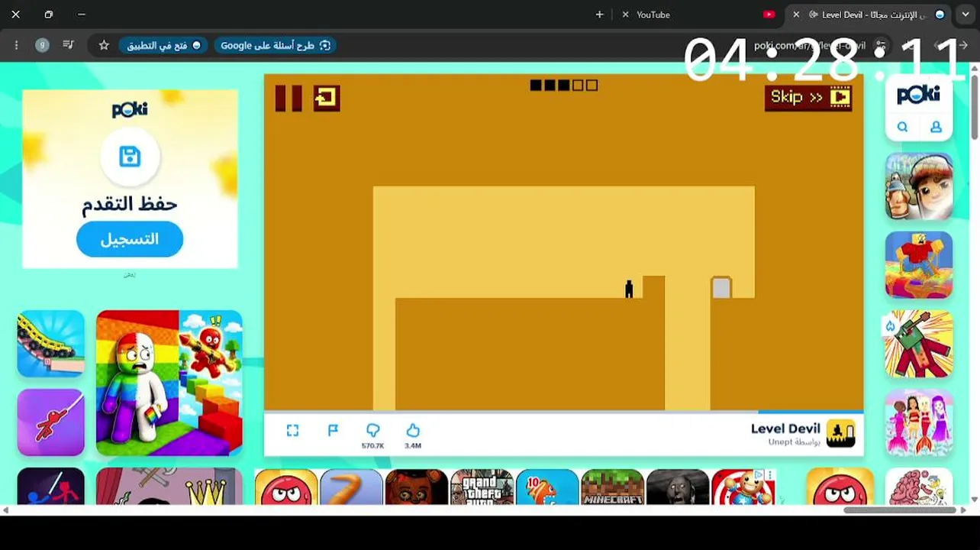Click the Google طرح أسئلة على chip
The width and height of the screenshot is (980, 550).
click(x=276, y=45)
